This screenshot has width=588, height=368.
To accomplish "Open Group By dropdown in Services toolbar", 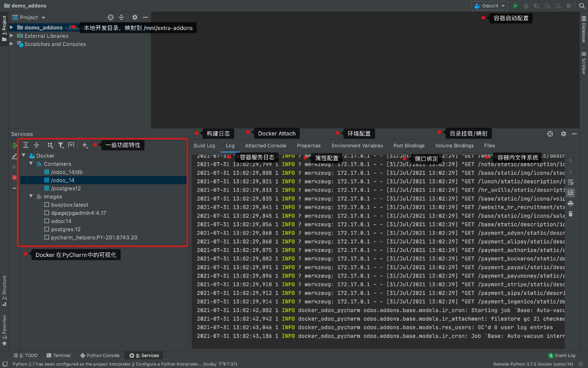I will pos(50,145).
